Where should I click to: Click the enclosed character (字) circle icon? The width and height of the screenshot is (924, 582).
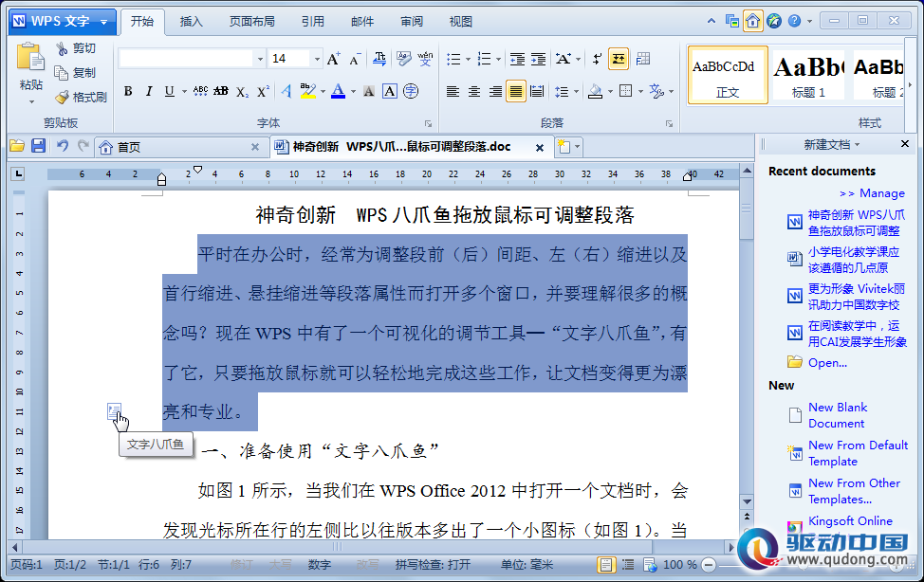click(411, 91)
